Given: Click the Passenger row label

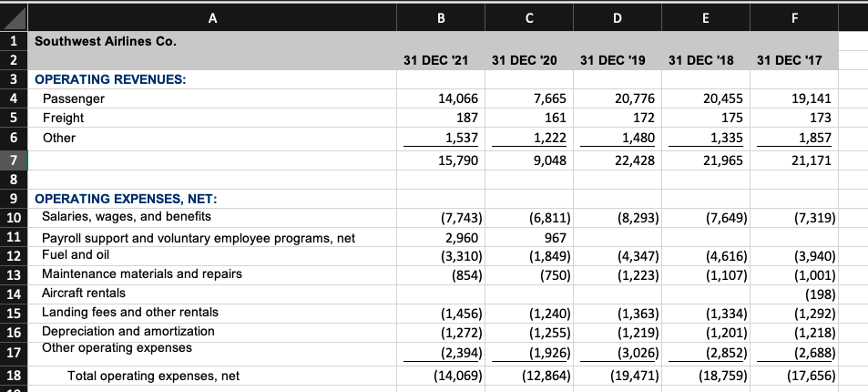Looking at the screenshot, I should click(74, 98).
